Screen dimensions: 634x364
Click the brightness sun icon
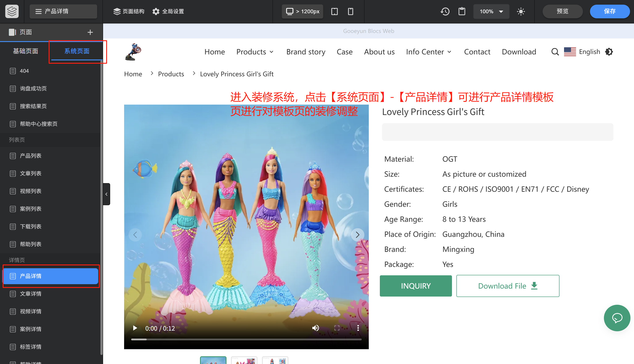tap(521, 11)
